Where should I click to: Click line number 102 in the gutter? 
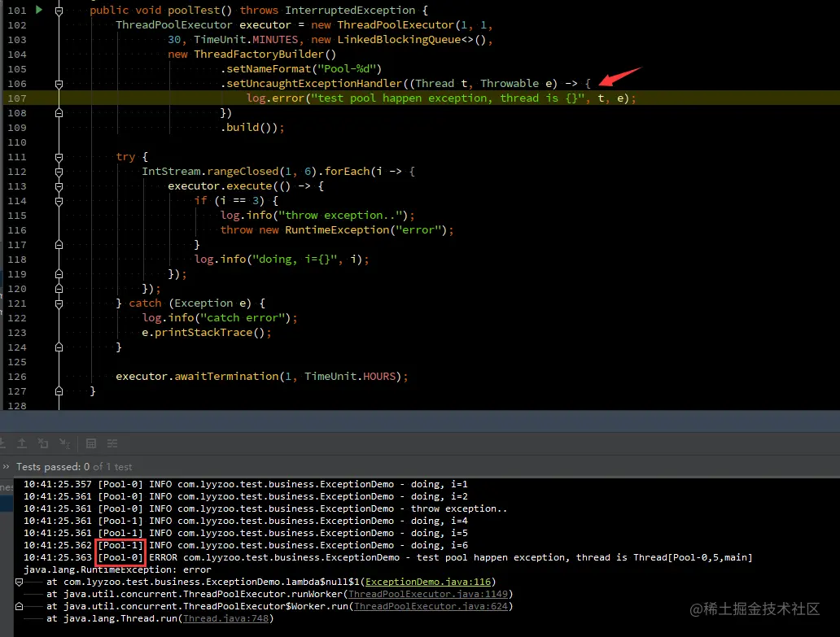click(x=17, y=25)
